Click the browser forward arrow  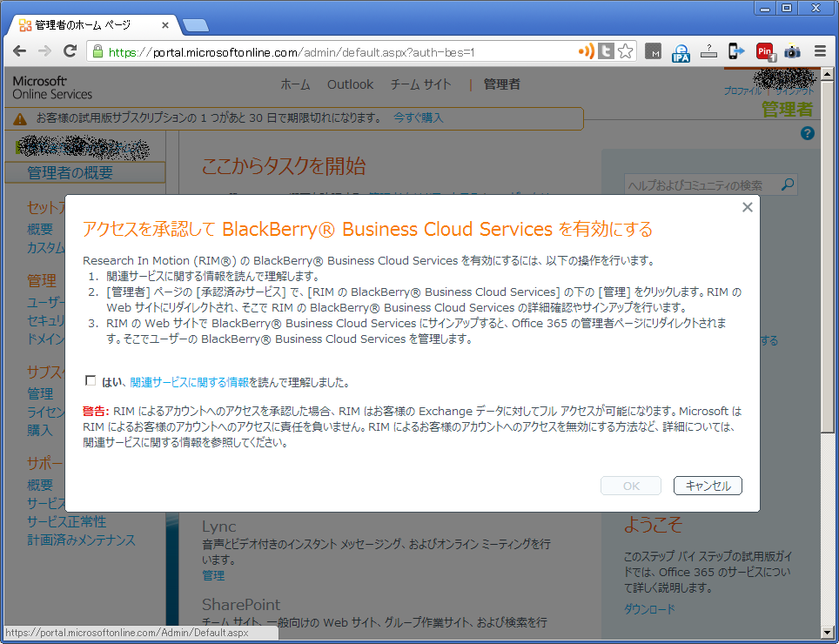pyautogui.click(x=45, y=51)
